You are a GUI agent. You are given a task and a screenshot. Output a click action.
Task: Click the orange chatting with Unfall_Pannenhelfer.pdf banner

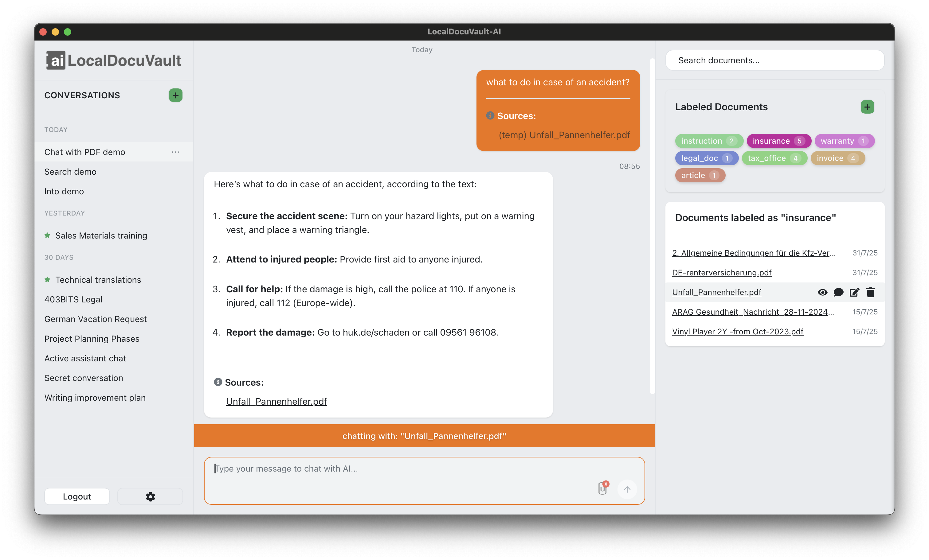coord(424,435)
